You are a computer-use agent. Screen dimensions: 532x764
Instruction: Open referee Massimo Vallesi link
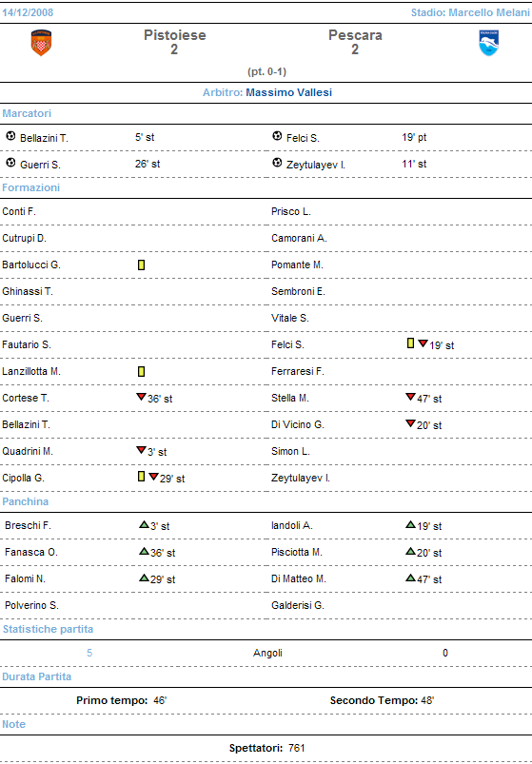coord(289,92)
